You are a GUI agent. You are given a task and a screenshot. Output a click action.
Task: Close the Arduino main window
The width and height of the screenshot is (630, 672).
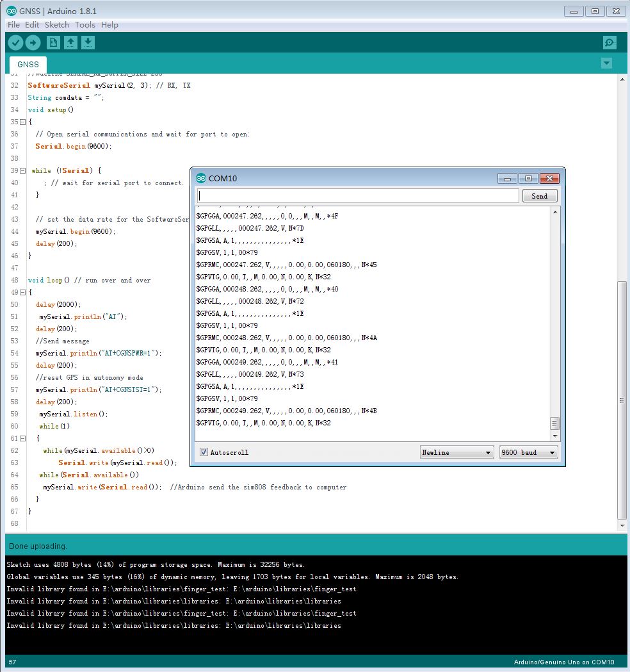[x=616, y=12]
